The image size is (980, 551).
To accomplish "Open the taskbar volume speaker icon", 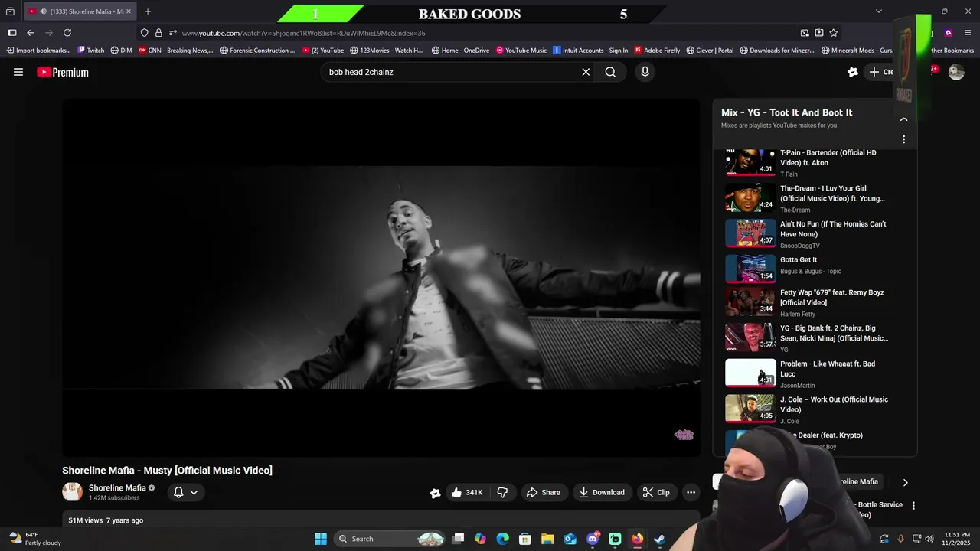I will click(929, 539).
